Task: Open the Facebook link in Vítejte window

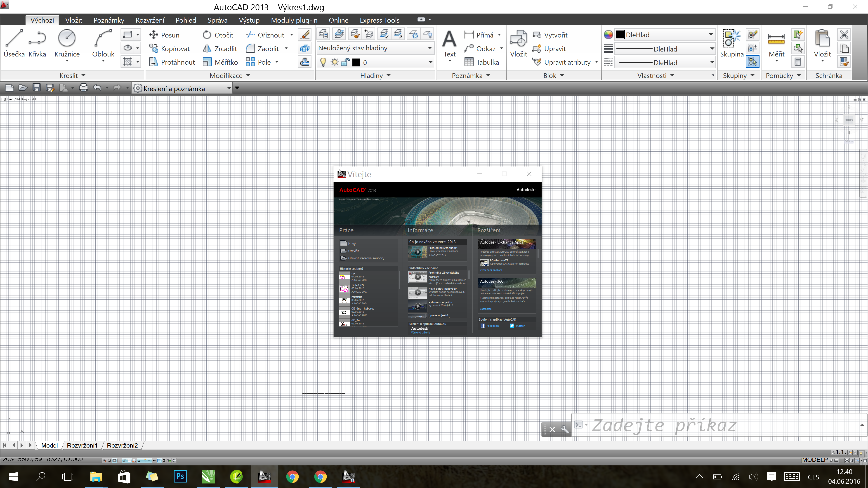Action: (490, 326)
